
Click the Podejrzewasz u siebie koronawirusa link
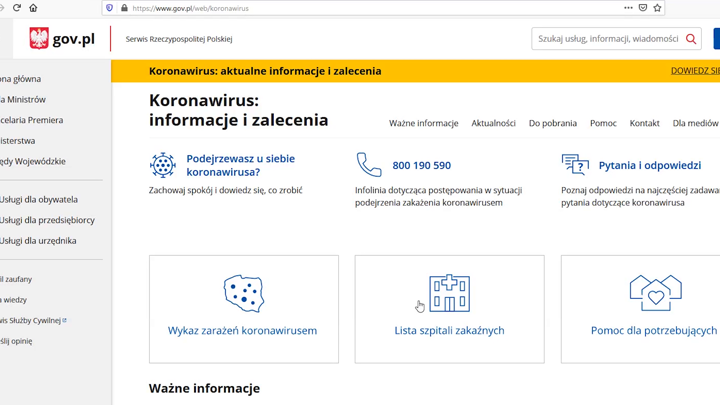click(240, 165)
